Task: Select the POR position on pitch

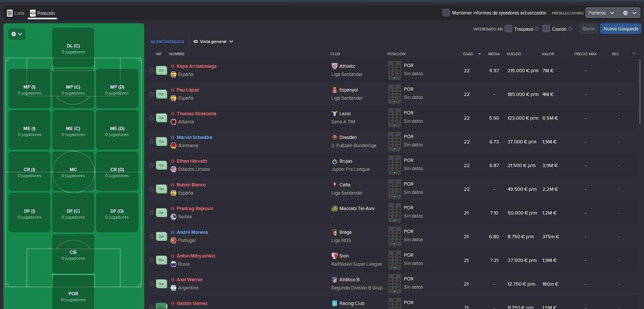Action: pyautogui.click(x=73, y=296)
